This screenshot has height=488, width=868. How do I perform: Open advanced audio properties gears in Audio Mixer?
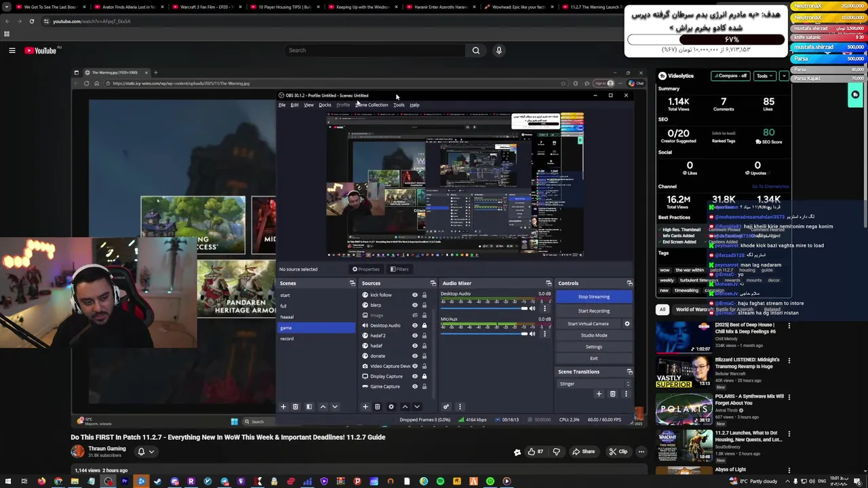[x=446, y=407]
